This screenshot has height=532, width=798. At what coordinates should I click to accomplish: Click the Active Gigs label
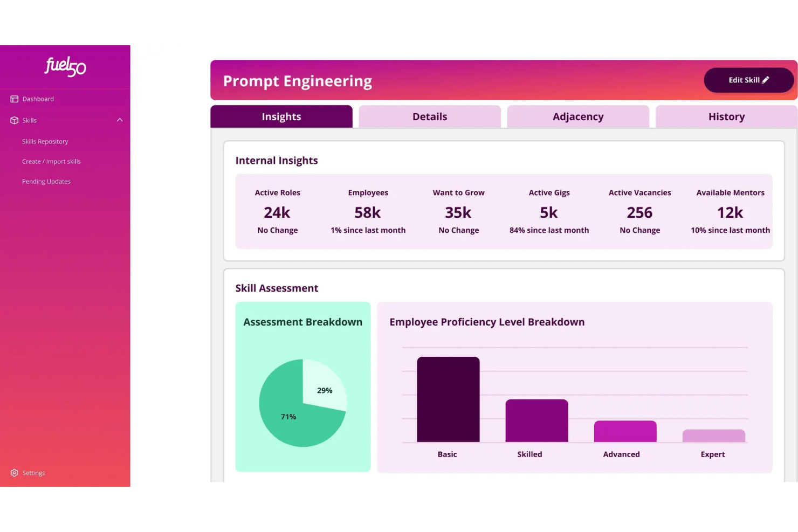(x=549, y=192)
